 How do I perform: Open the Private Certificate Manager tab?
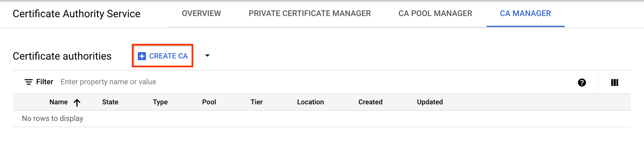(310, 13)
